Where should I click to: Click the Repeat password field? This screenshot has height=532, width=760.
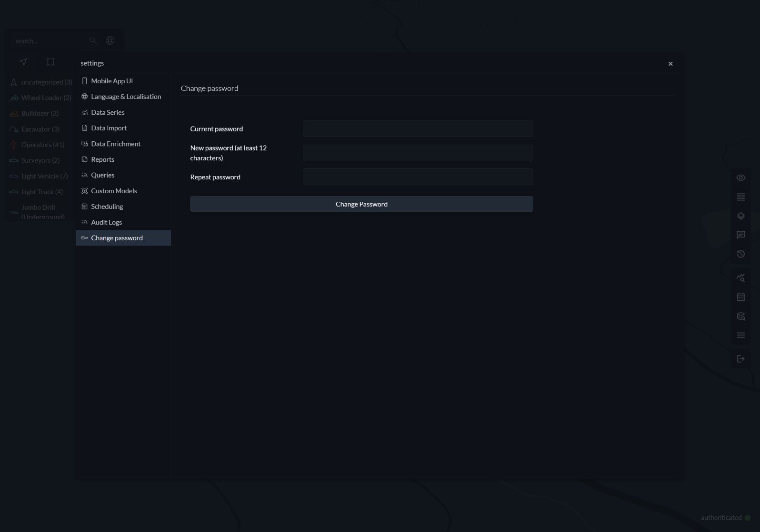pyautogui.click(x=418, y=177)
